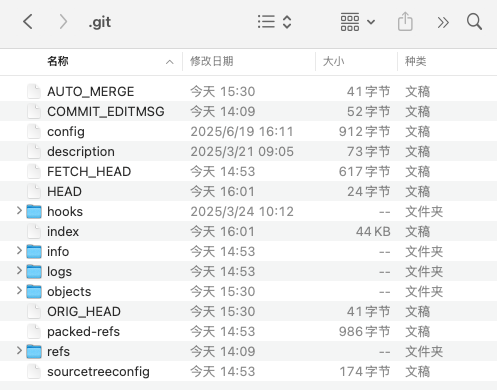
Task: Click the date 2025/6/19 16:11
Action: (242, 132)
